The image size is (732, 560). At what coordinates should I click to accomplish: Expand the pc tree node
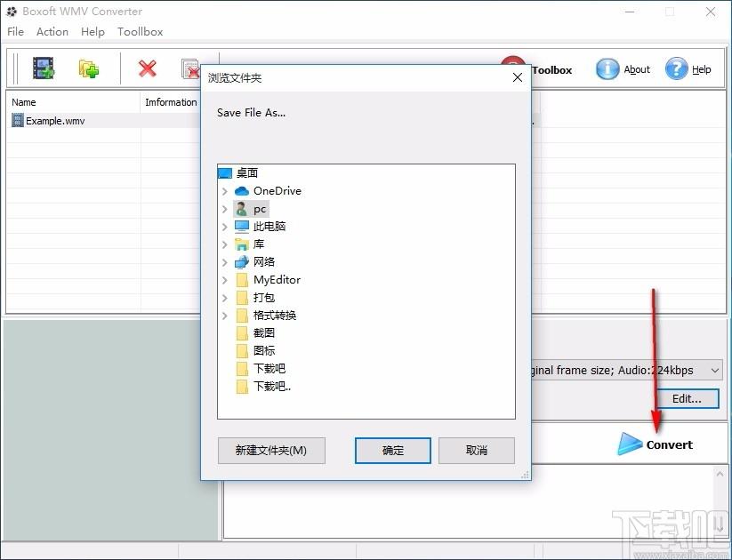(224, 209)
